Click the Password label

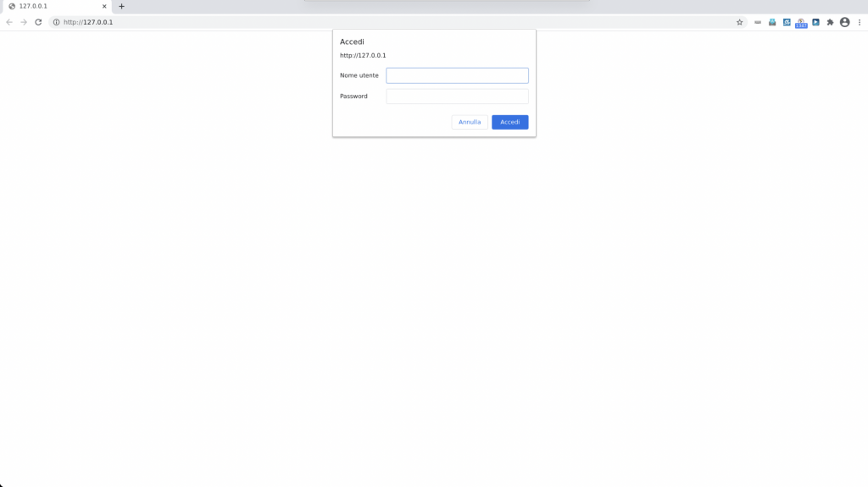pos(353,97)
